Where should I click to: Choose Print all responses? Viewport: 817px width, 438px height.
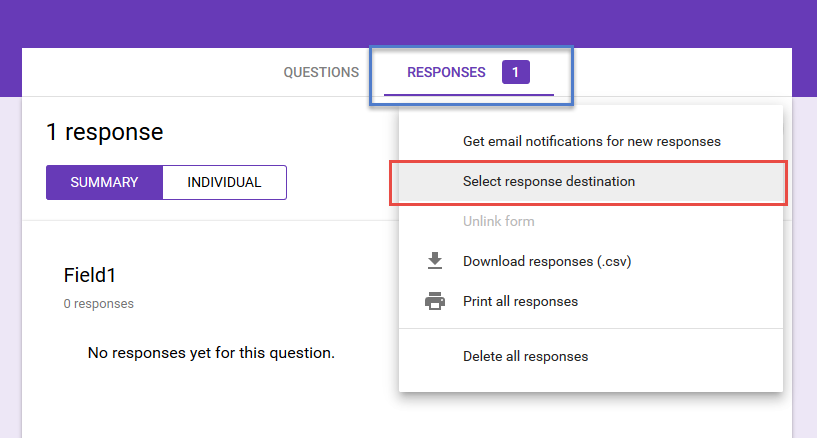[x=520, y=301]
